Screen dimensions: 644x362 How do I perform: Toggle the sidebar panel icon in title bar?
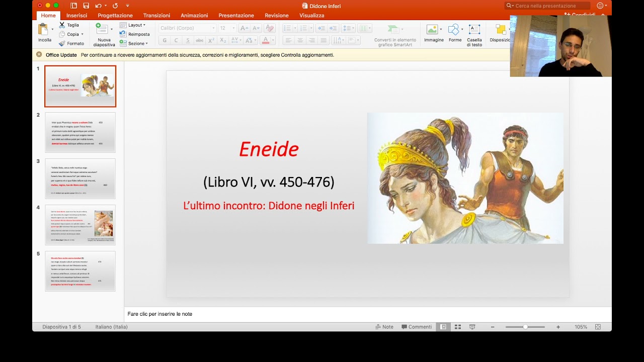(x=74, y=6)
